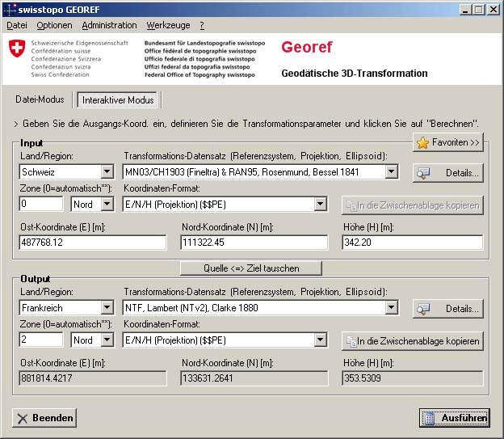Image resolution: width=504 pixels, height=439 pixels.
Task: Open Output dataset dropdown NTF Lambert
Action: point(392,308)
